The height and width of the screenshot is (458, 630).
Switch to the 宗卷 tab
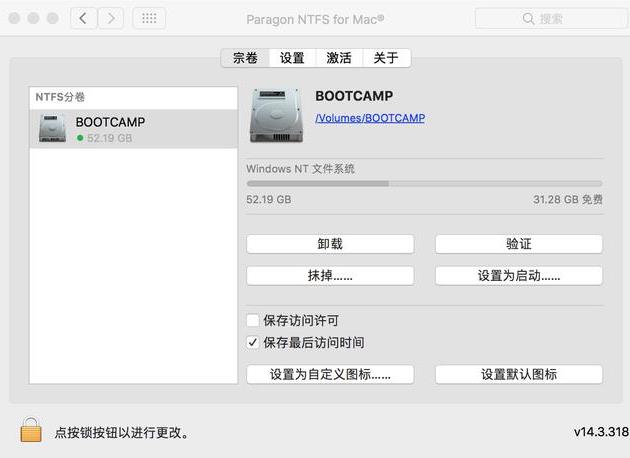point(245,58)
